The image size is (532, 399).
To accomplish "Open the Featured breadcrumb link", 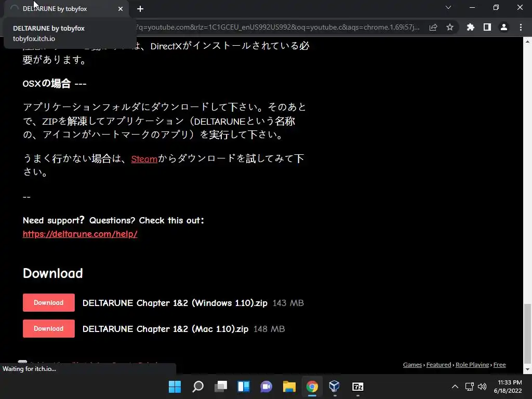I will click(x=438, y=365).
